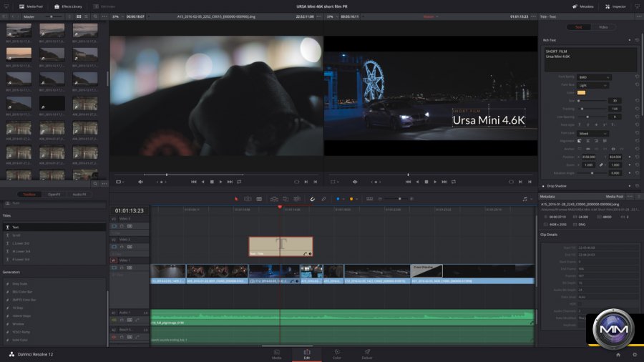Mute audio in the source viewer
Screen dimensions: 644x362
coord(141,182)
